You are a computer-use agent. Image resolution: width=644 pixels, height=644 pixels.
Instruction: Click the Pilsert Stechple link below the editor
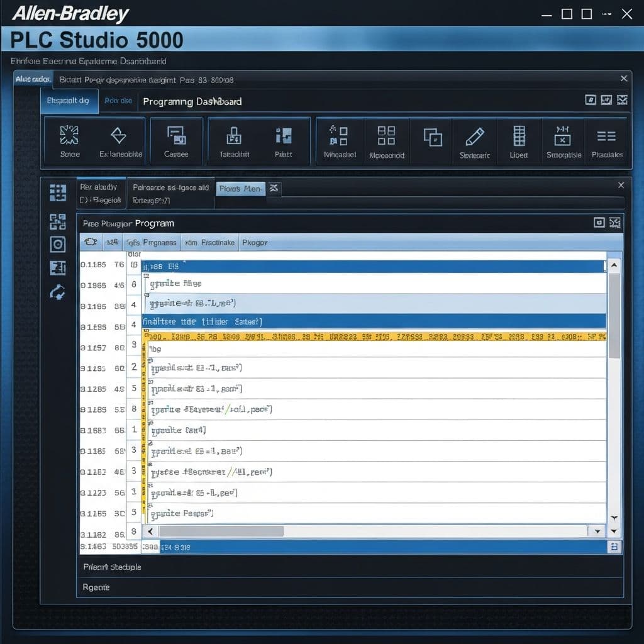click(111, 567)
